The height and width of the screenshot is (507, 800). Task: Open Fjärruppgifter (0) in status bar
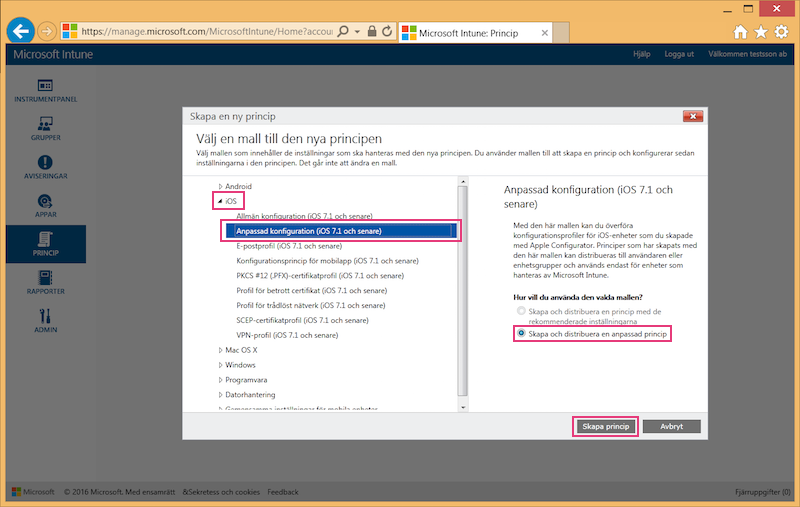click(x=763, y=492)
